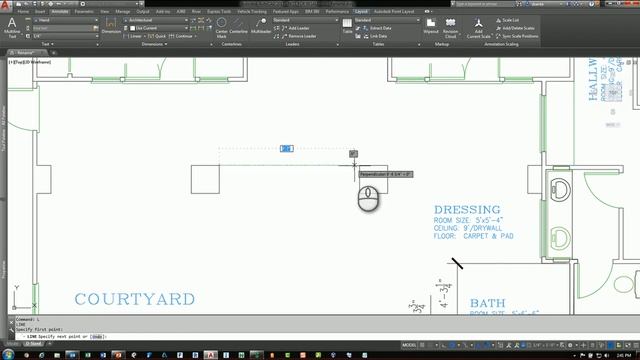640x360 pixels.
Task: Open the Use Current dimension layer dropdown
Action: (x=159, y=28)
